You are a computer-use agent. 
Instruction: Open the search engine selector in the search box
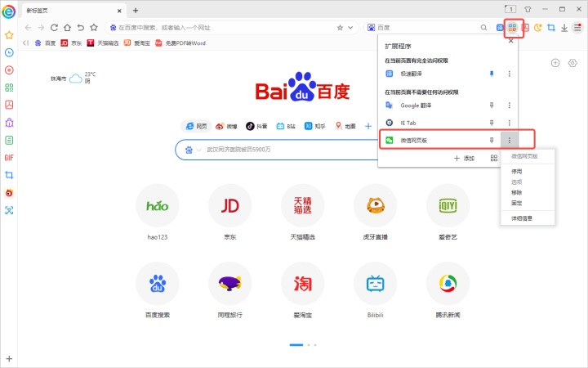372,28
